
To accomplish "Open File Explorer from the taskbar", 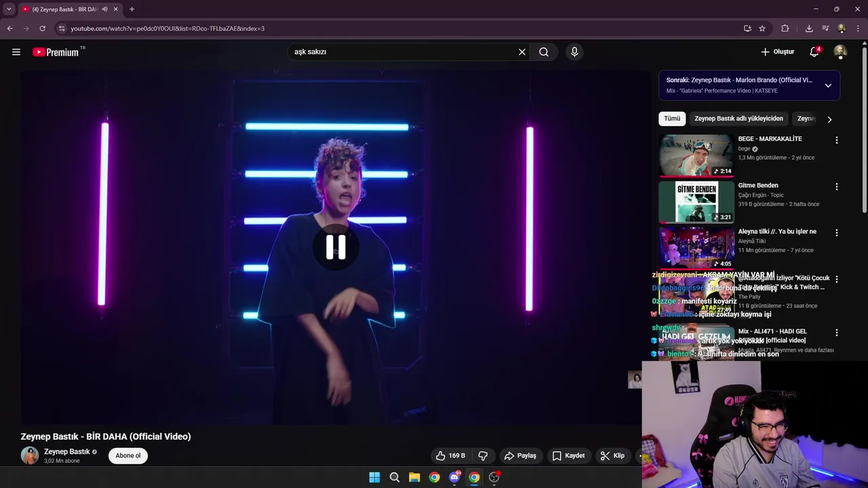I will tap(414, 477).
